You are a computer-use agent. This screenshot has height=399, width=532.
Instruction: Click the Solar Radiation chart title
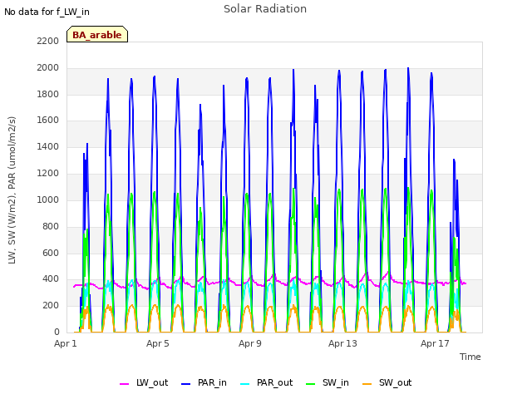[265, 9]
